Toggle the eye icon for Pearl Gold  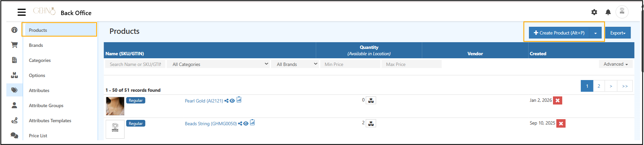[232, 101]
